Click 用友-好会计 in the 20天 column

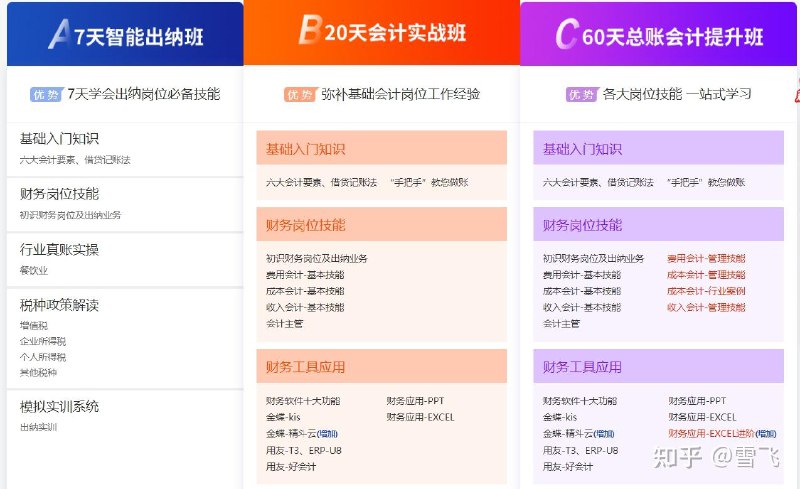click(x=291, y=467)
